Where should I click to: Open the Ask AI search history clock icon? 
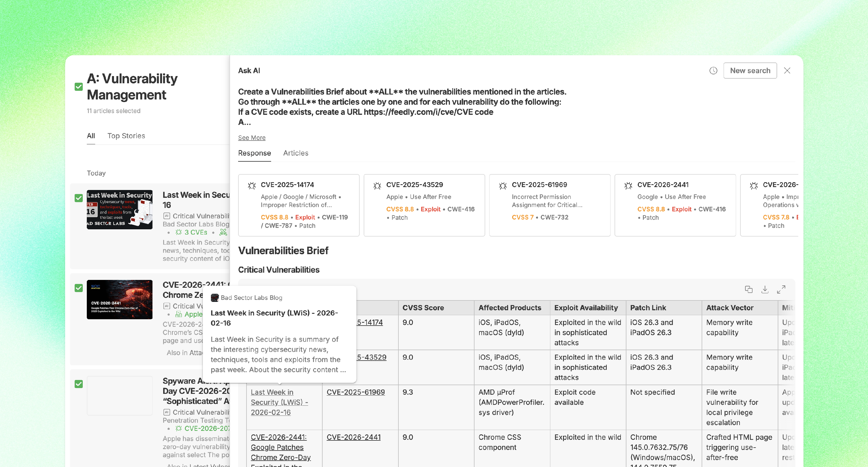coord(713,71)
